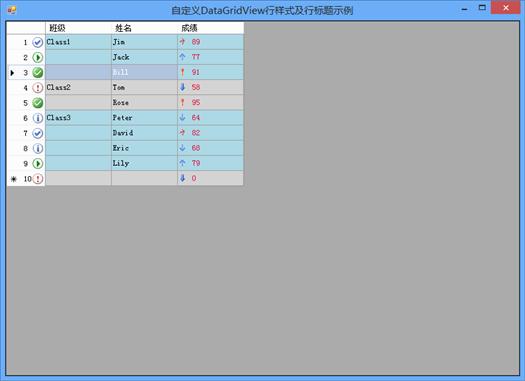Click the green play icon in row 9

(38, 164)
